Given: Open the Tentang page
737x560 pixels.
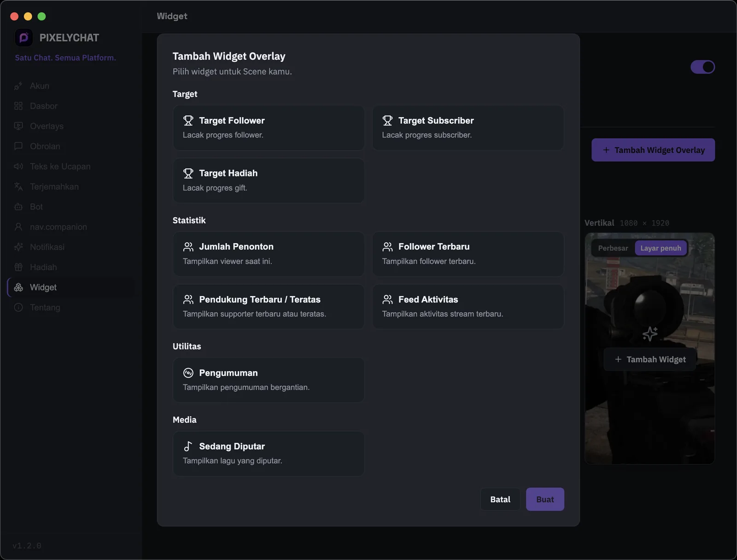Looking at the screenshot, I should pyautogui.click(x=71, y=307).
